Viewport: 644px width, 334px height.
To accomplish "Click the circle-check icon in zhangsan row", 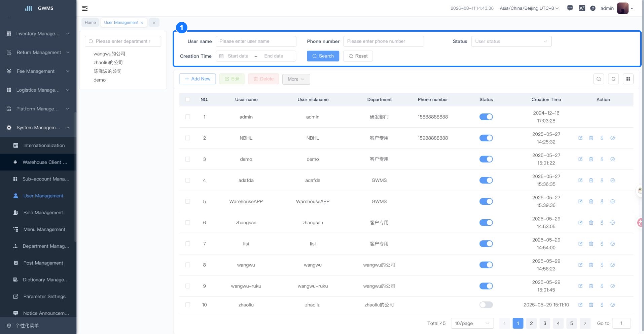I will (613, 223).
